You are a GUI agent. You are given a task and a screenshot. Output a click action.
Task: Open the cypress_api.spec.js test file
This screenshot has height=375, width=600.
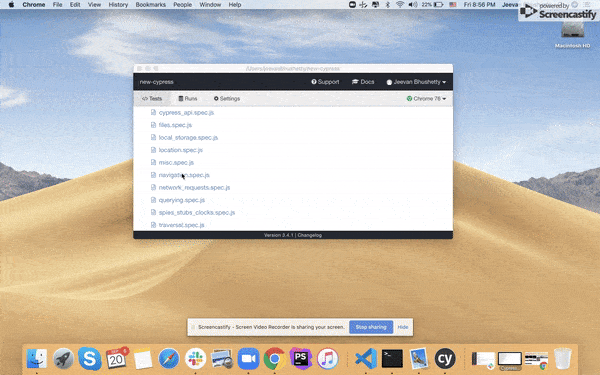(186, 112)
